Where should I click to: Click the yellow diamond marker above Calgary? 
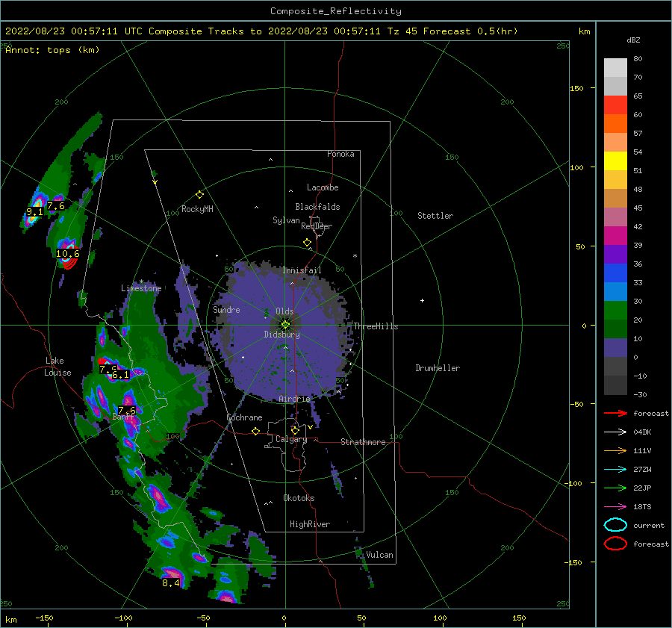coord(295,430)
